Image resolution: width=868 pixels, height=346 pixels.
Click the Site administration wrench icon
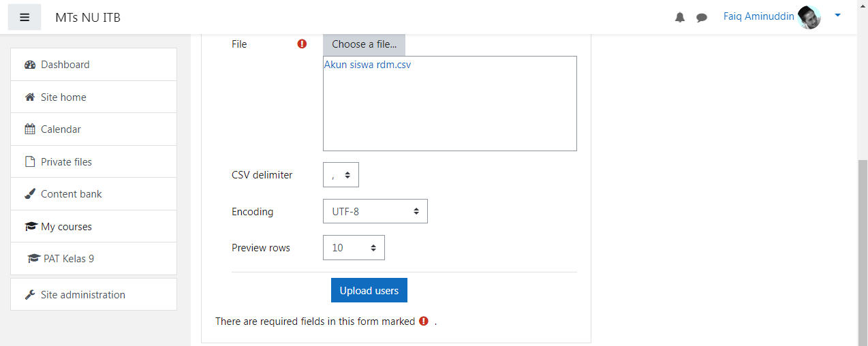pos(30,295)
